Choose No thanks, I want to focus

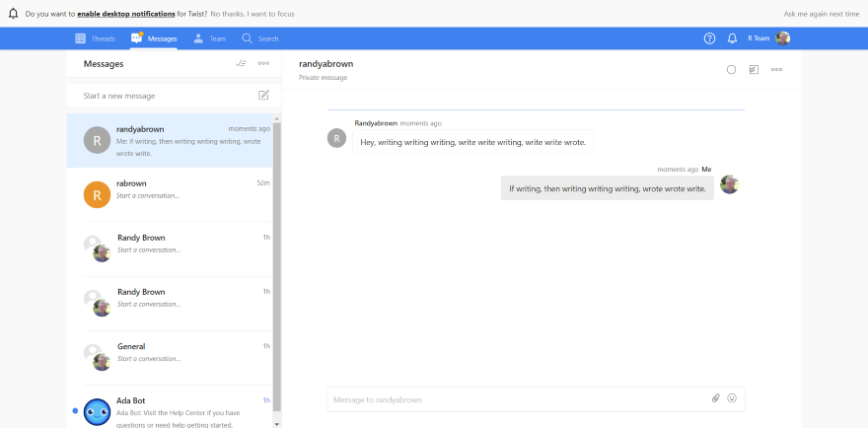pos(253,14)
